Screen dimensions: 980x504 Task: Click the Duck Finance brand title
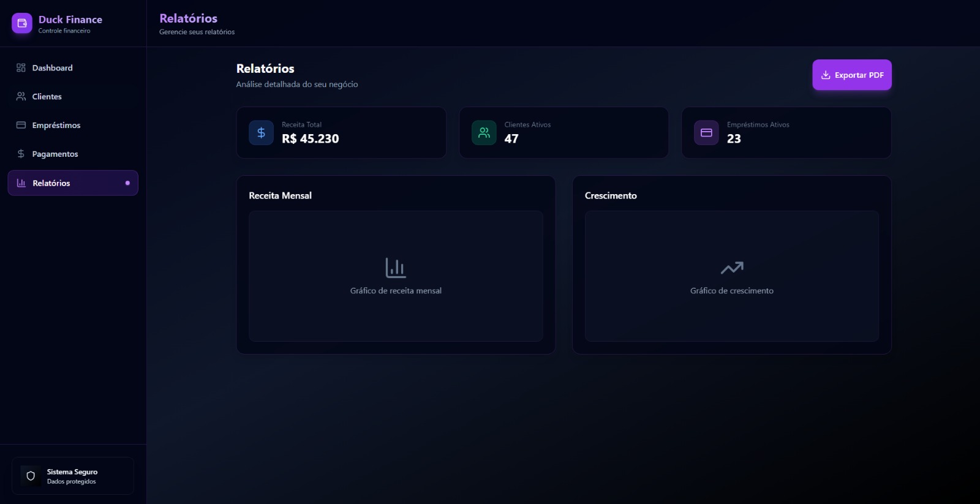pyautogui.click(x=70, y=20)
